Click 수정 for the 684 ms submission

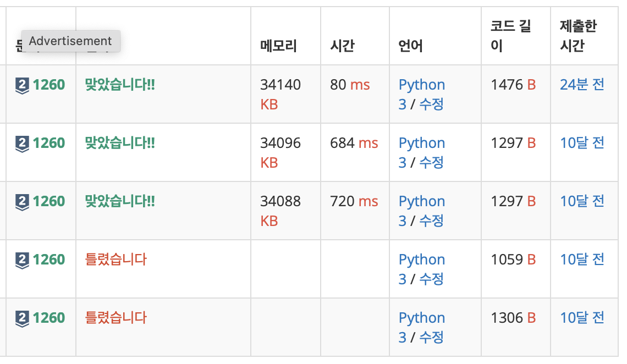click(x=431, y=163)
